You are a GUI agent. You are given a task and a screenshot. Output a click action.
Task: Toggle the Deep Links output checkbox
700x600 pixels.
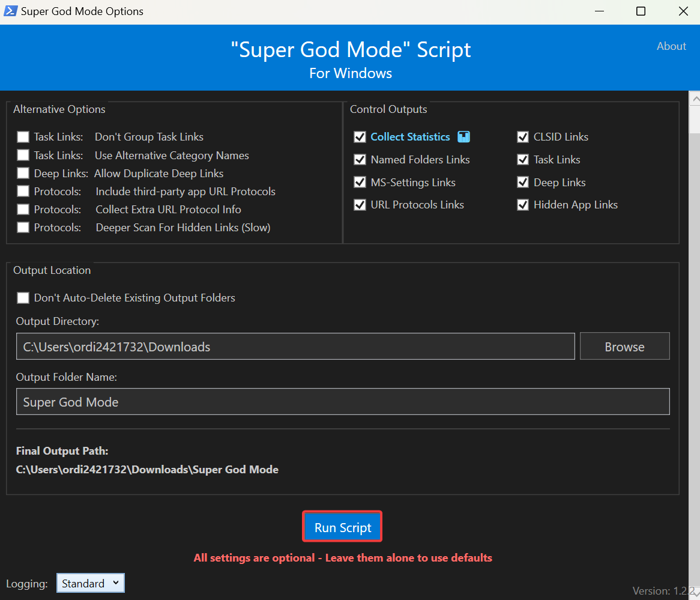click(523, 182)
